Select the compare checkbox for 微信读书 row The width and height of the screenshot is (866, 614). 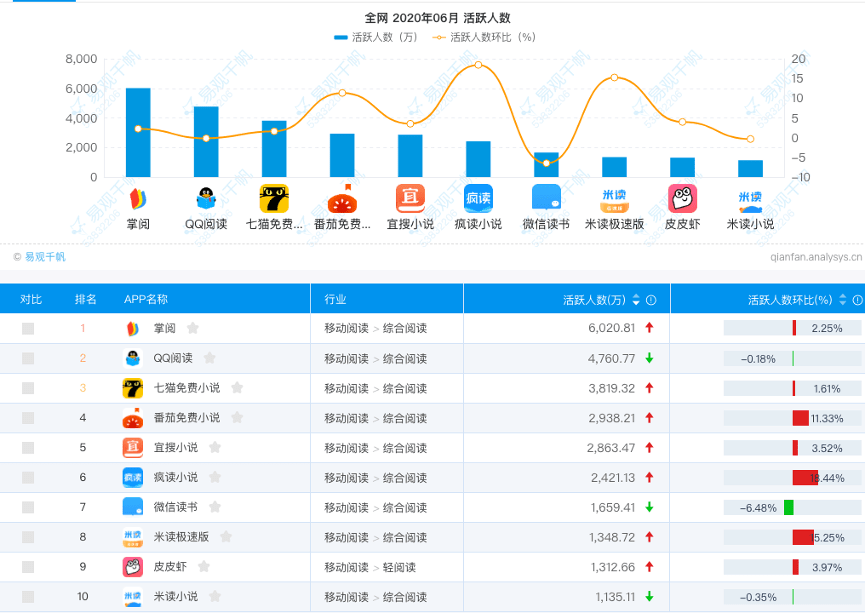[28, 507]
